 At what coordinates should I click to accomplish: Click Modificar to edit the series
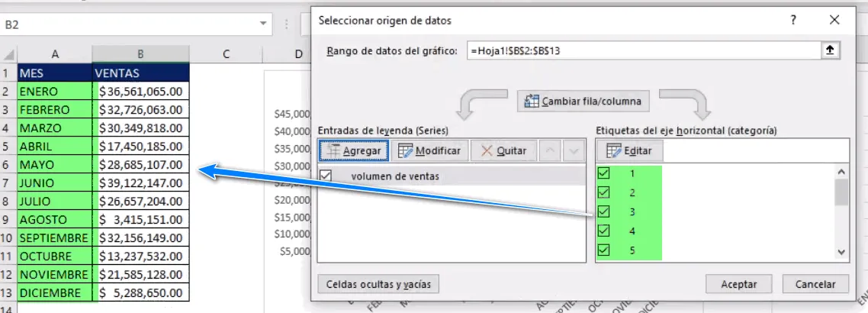tap(429, 151)
